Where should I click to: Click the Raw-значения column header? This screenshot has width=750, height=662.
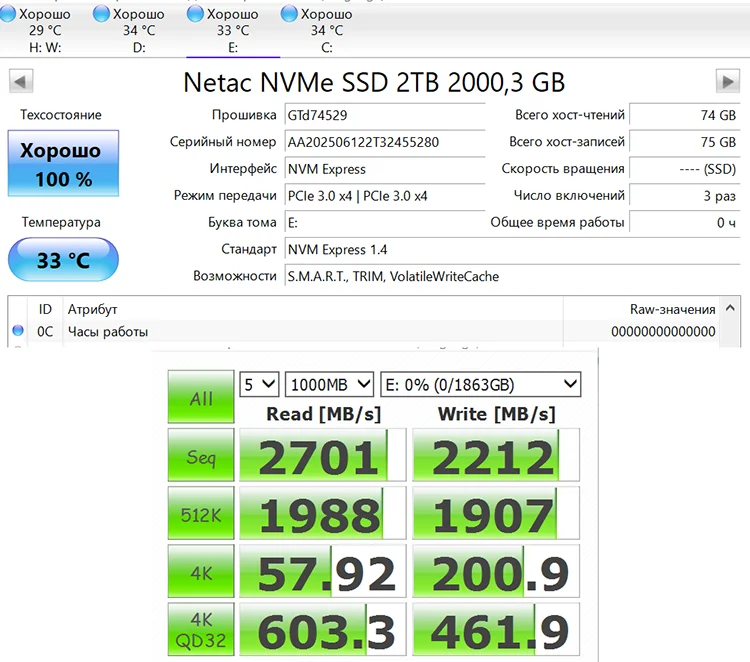[642, 309]
